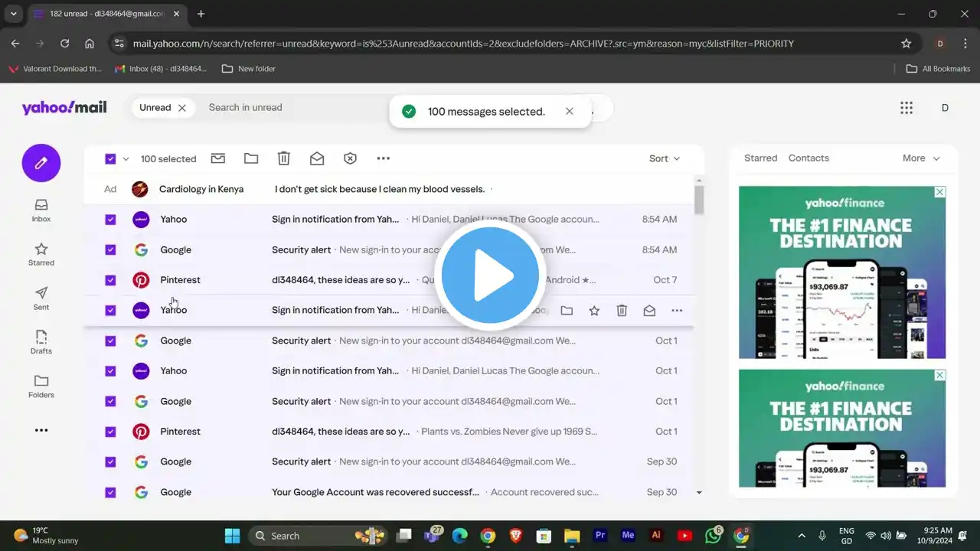Open the profile avatar D in Yahoo Mail
Image resolution: width=980 pixels, height=551 pixels.
click(945, 108)
